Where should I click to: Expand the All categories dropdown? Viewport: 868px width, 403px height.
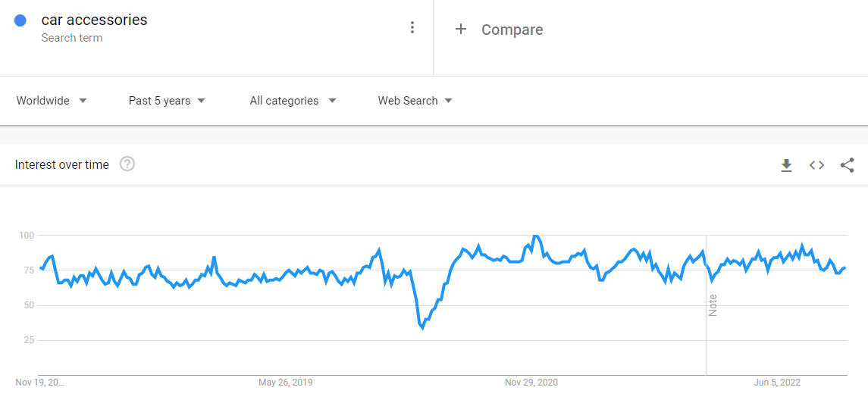(x=293, y=101)
